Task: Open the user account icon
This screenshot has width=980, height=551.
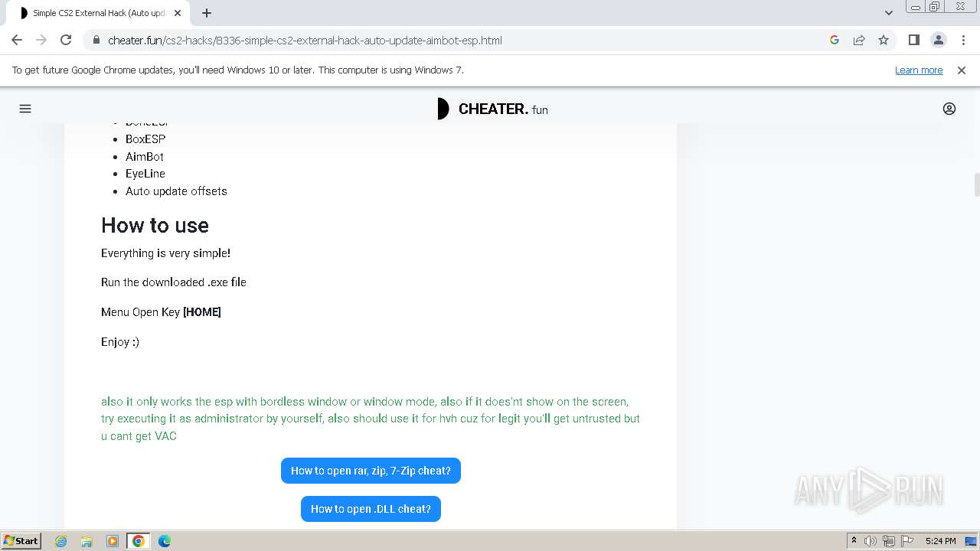Action: tap(949, 109)
